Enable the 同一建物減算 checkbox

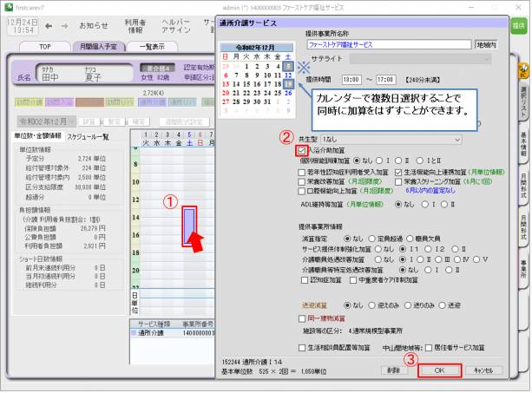pyautogui.click(x=302, y=318)
